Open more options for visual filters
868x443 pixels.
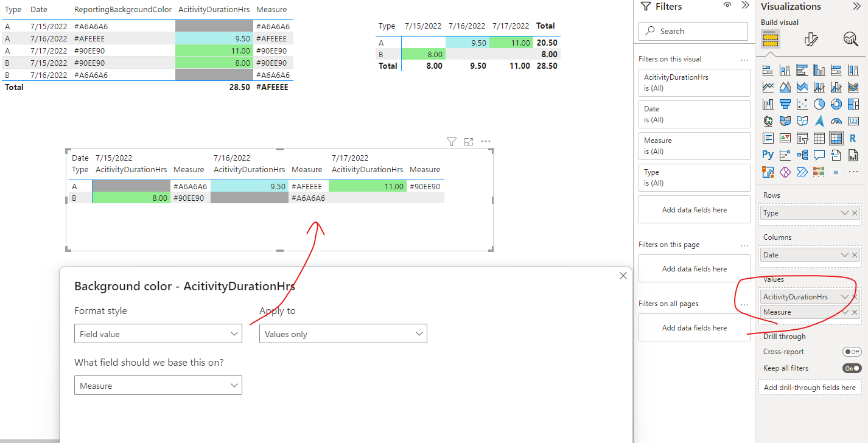744,60
